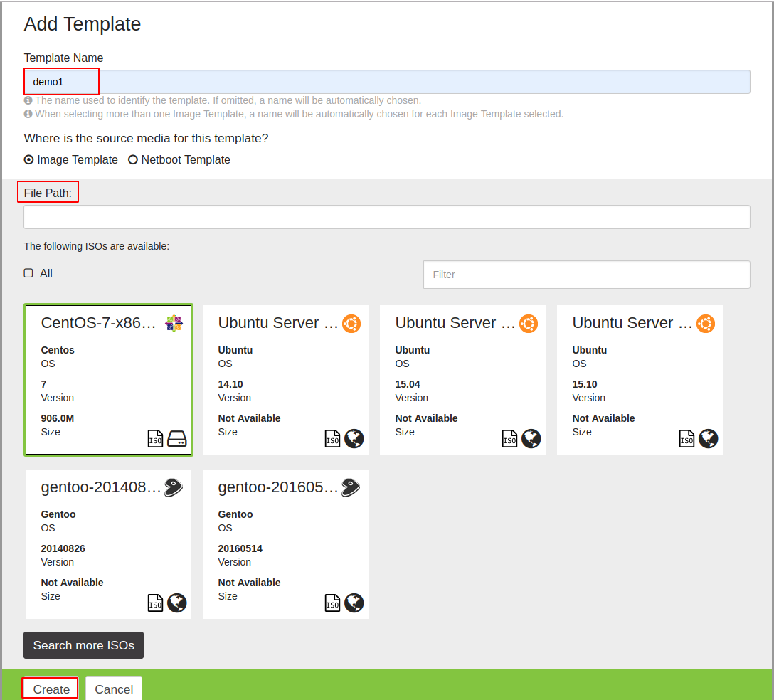The width and height of the screenshot is (774, 700).
Task: Click the local disk icon on CentOS card
Action: pyautogui.click(x=176, y=438)
